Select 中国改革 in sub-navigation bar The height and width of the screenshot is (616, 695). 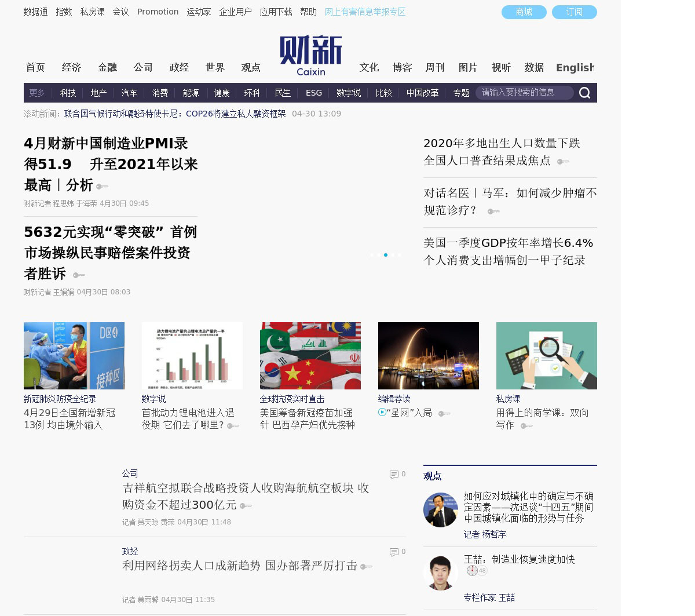[422, 93]
